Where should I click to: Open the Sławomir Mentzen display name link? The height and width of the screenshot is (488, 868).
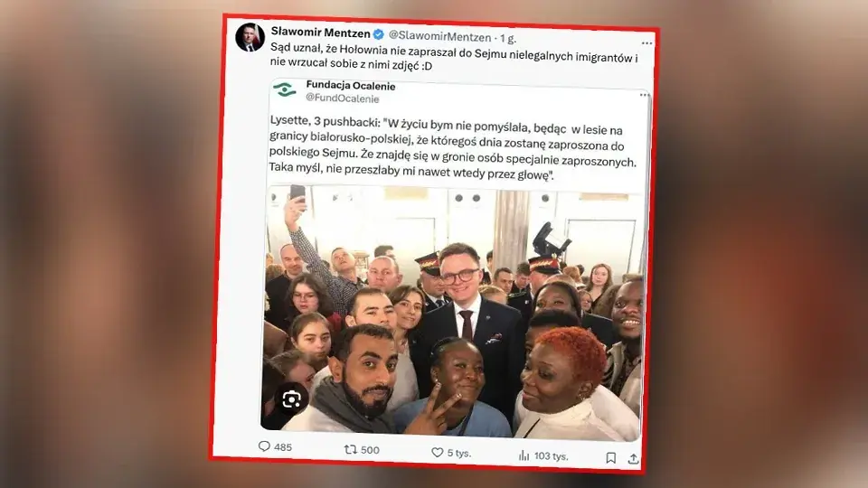[320, 33]
